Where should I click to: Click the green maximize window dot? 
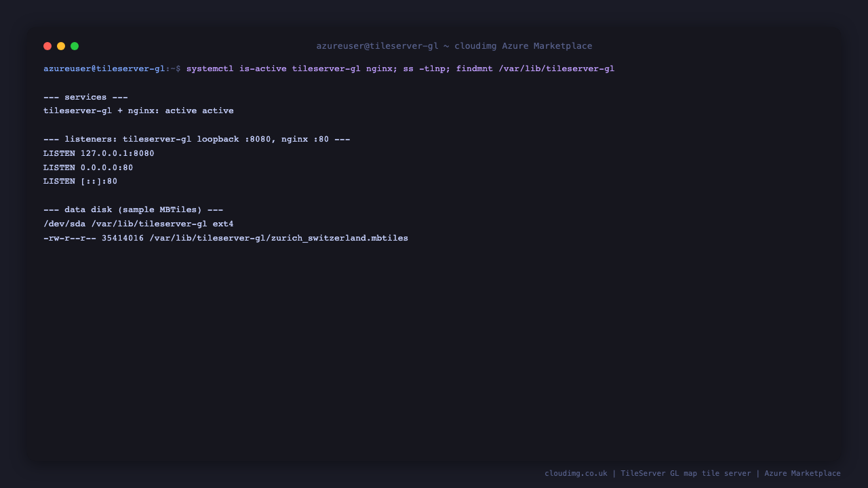pos(75,46)
